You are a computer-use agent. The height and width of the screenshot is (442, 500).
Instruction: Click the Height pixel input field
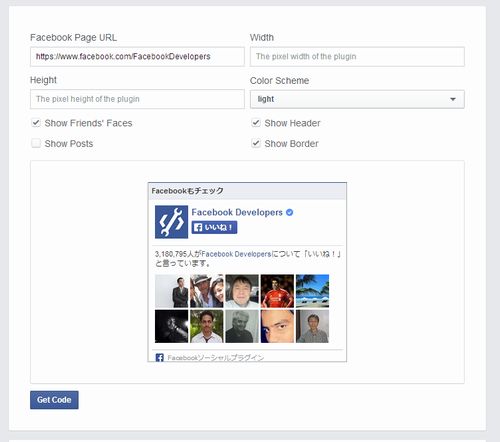(137, 99)
